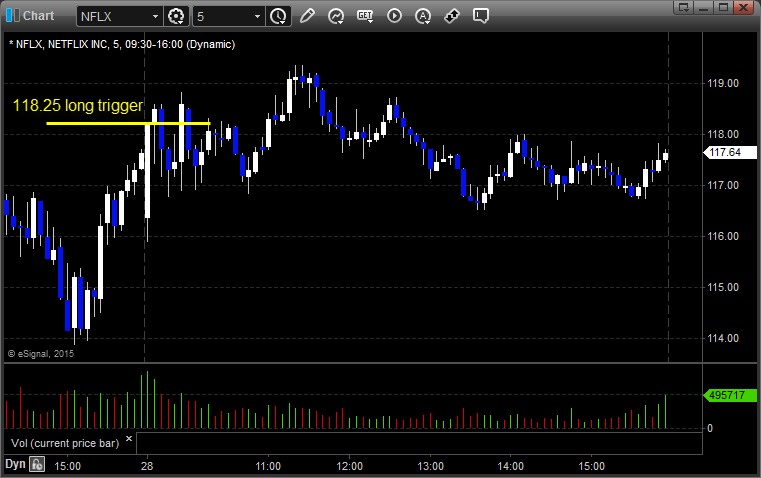The width and height of the screenshot is (761, 478).
Task: Click the NFLX, NETFLIX INC chart title
Action: 122,44
